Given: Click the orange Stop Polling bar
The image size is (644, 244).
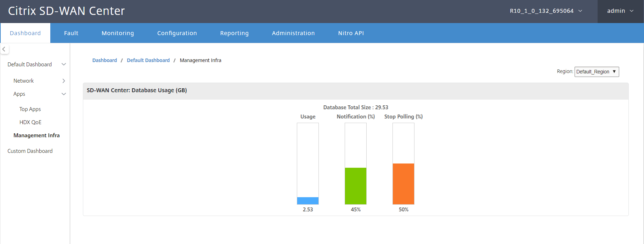Looking at the screenshot, I should pos(403,184).
